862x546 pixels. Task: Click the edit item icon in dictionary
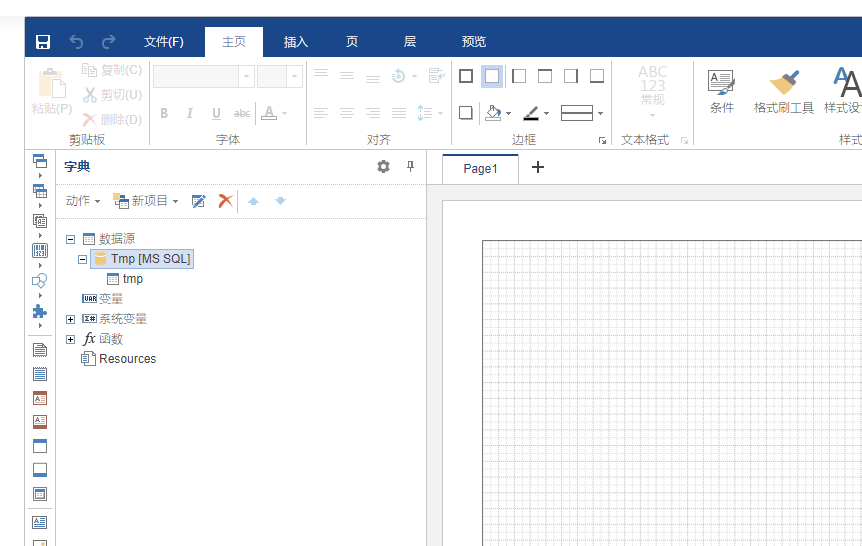198,201
